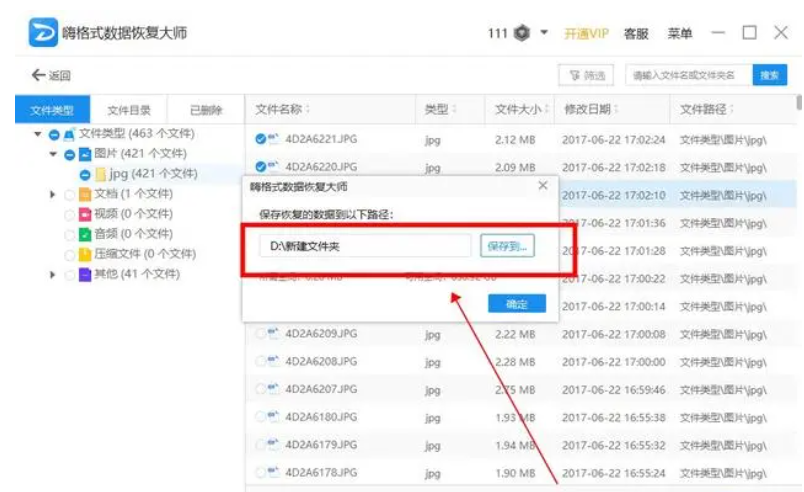Click the orange 文档 category icon

point(85,194)
